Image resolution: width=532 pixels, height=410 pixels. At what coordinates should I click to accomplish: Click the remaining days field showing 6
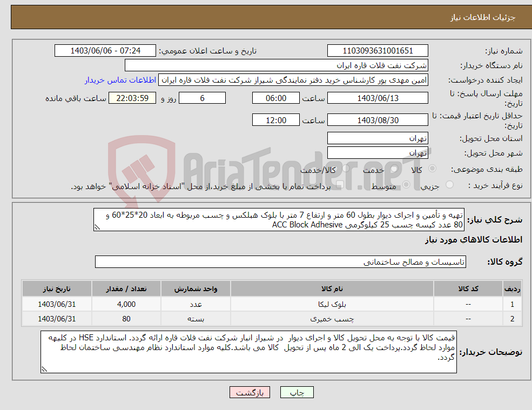pos(202,98)
